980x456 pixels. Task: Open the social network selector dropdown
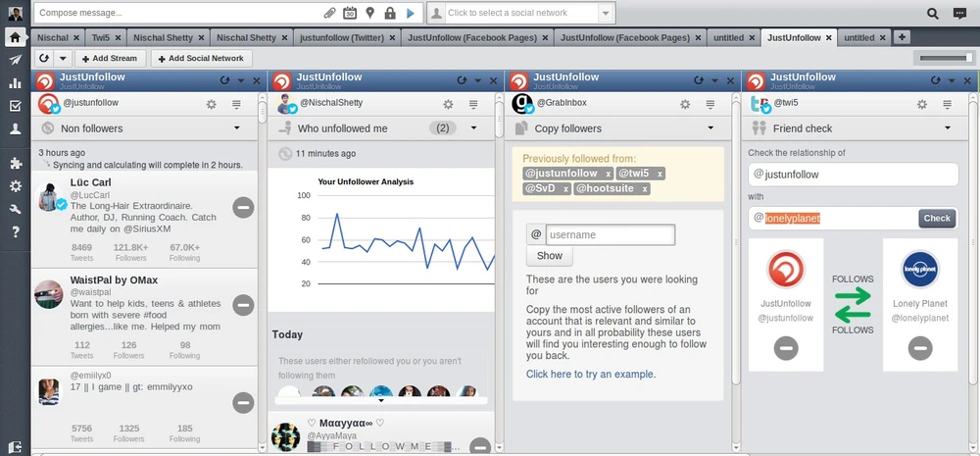606,14
